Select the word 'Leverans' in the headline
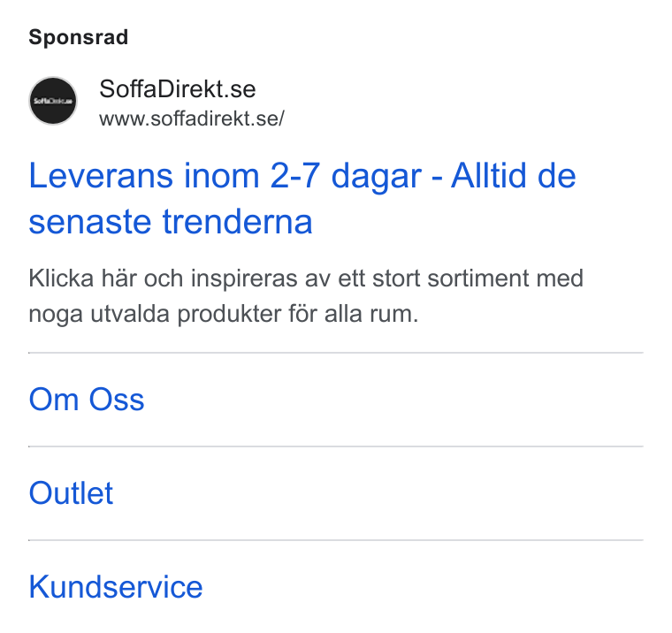672x633 pixels. coord(101,176)
